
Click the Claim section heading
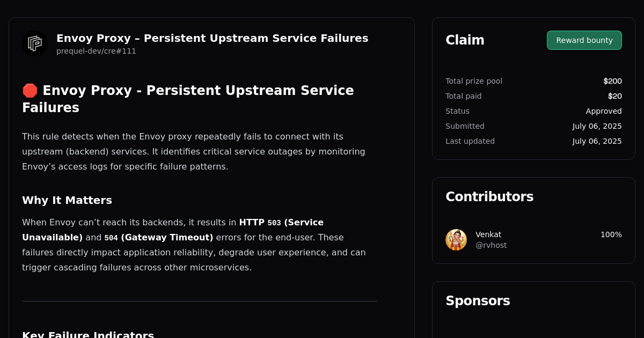[x=465, y=40]
